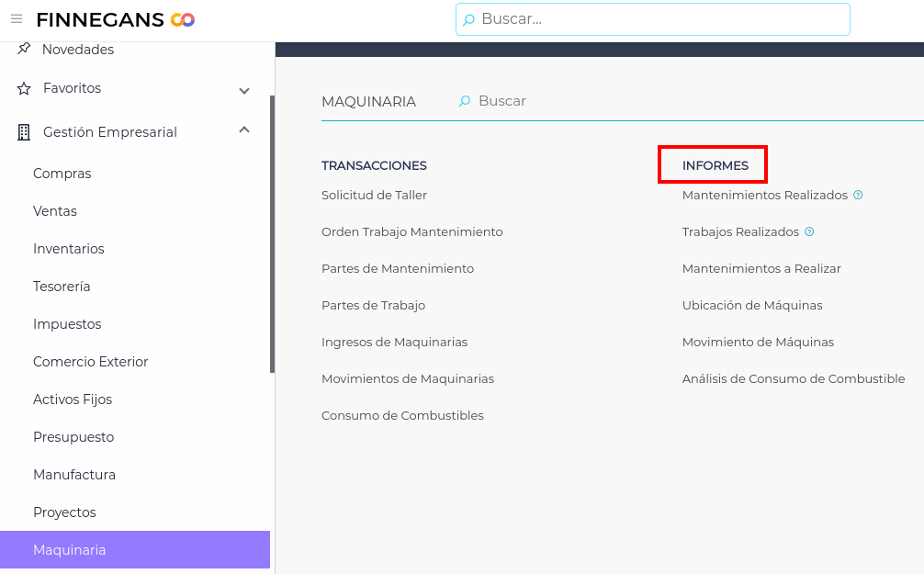The image size is (924, 574).
Task: Open Mantenimientos Realizados report
Action: click(x=765, y=195)
